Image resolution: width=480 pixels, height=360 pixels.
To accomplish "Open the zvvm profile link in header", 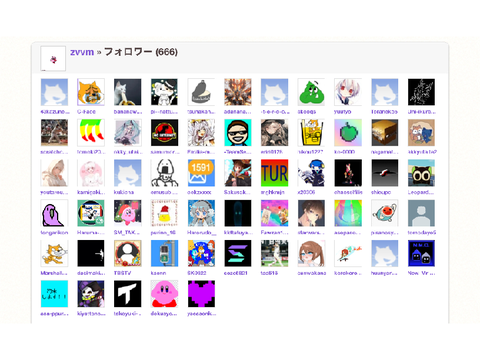I will [82, 52].
